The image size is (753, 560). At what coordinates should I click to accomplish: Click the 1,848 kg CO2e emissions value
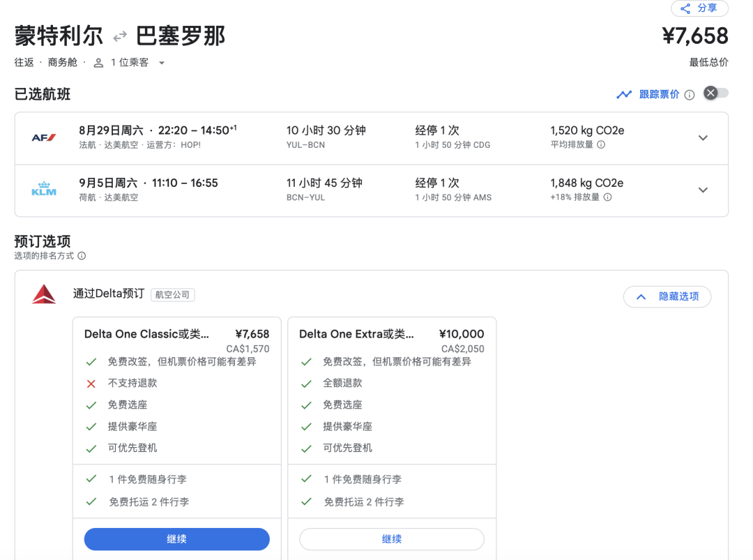point(586,183)
